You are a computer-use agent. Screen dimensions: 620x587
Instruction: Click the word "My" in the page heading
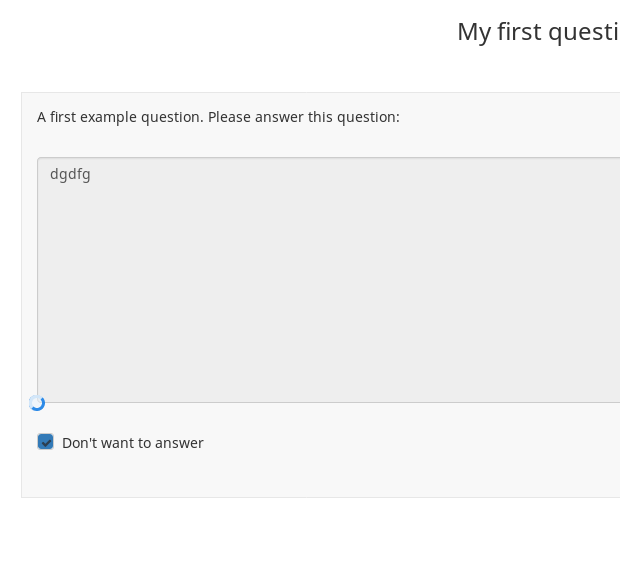[474, 32]
